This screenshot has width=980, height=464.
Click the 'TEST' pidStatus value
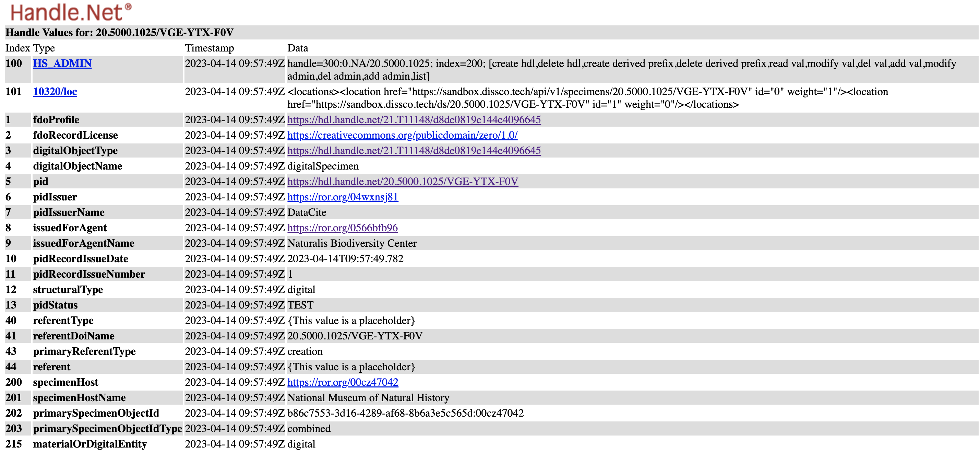pos(300,305)
